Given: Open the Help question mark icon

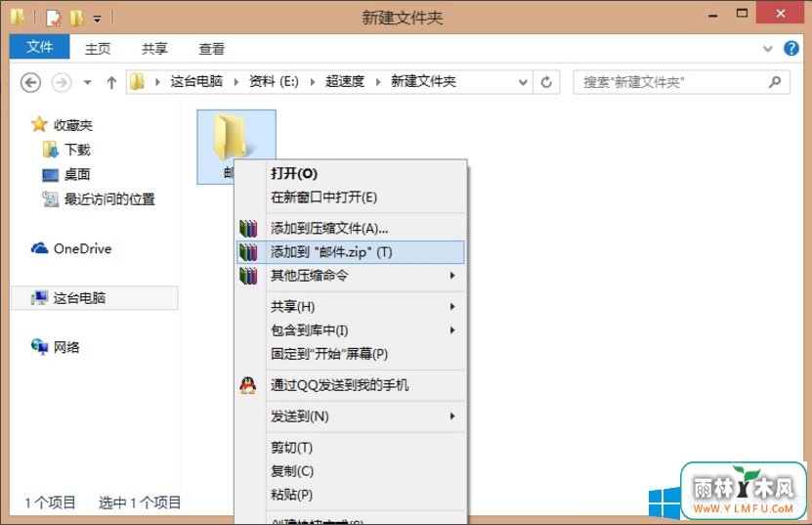Looking at the screenshot, I should pyautogui.click(x=791, y=48).
